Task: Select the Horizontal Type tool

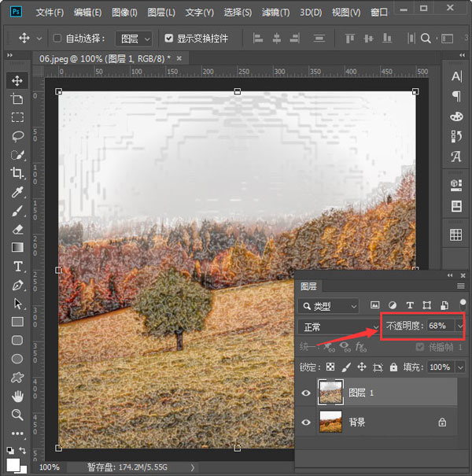Action: click(17, 267)
